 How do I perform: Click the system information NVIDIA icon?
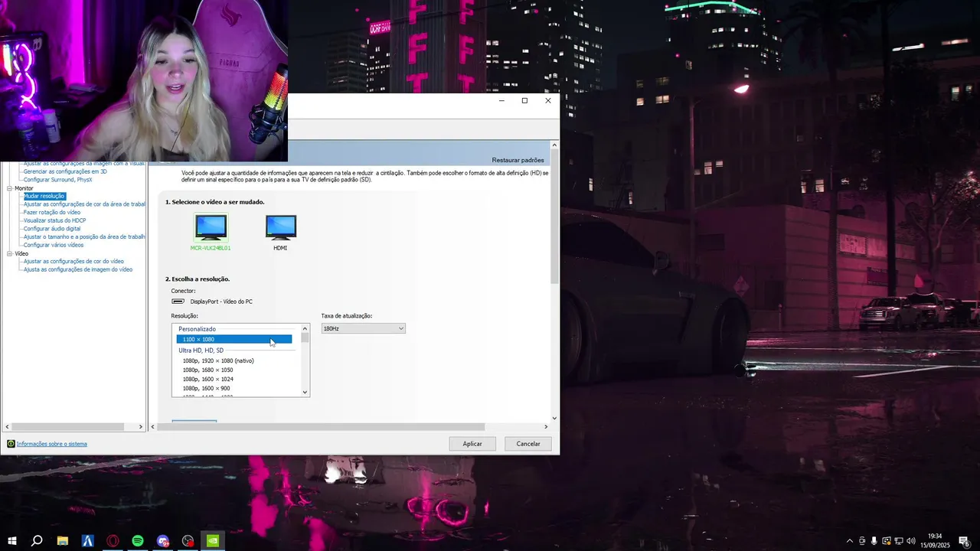coord(11,444)
